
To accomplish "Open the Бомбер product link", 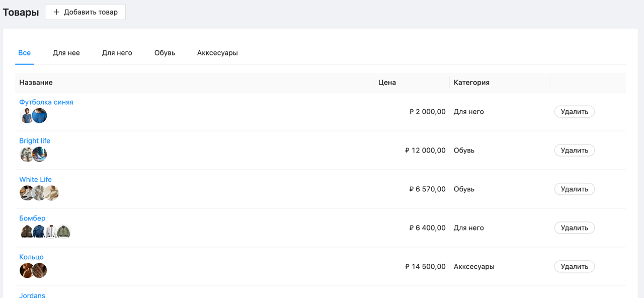I will coord(32,218).
